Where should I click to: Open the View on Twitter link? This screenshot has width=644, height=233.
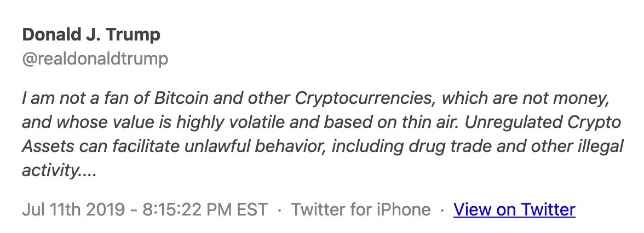[514, 209]
